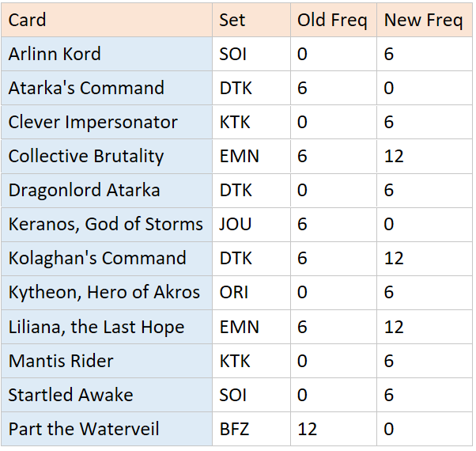Viewport: 476px width, 451px height.
Task: Click the Mantis Rider cell
Action: pyautogui.click(x=107, y=361)
